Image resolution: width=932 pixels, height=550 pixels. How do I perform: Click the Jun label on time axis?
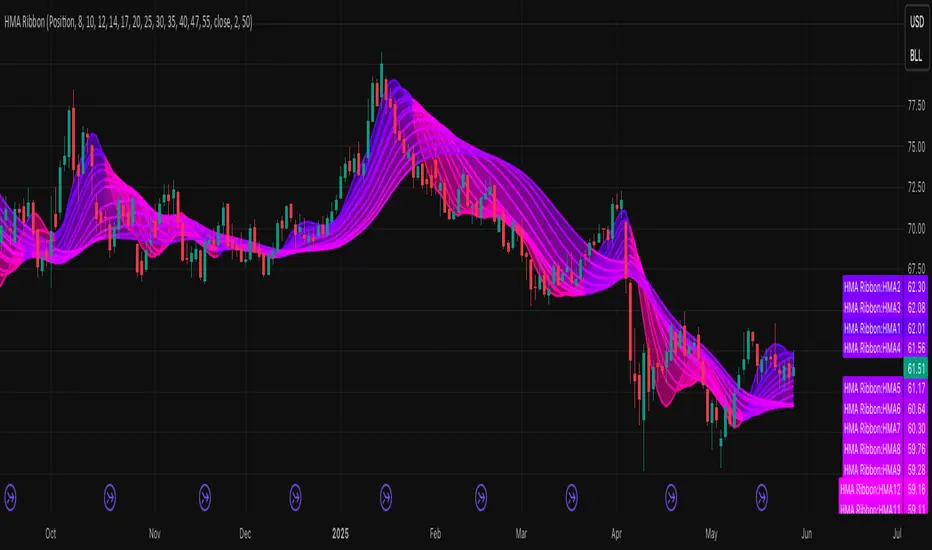(x=807, y=534)
